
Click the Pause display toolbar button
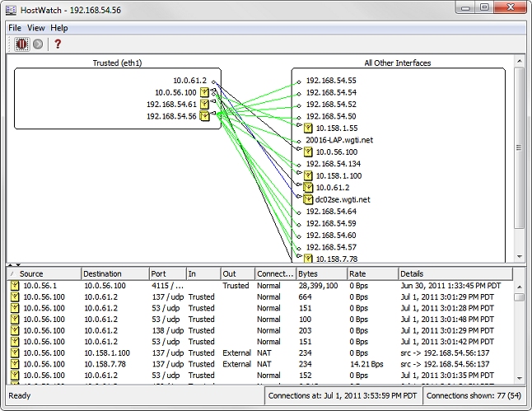[21, 44]
